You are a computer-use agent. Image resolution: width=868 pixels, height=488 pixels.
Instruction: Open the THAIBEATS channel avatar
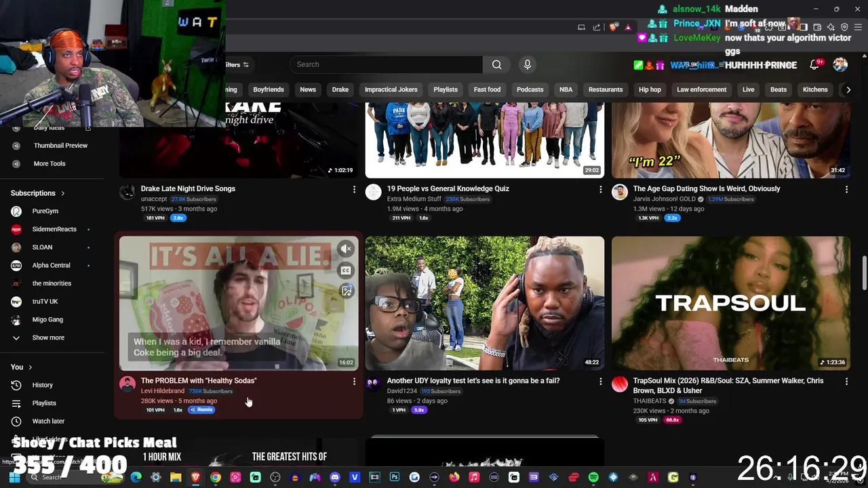tap(620, 384)
